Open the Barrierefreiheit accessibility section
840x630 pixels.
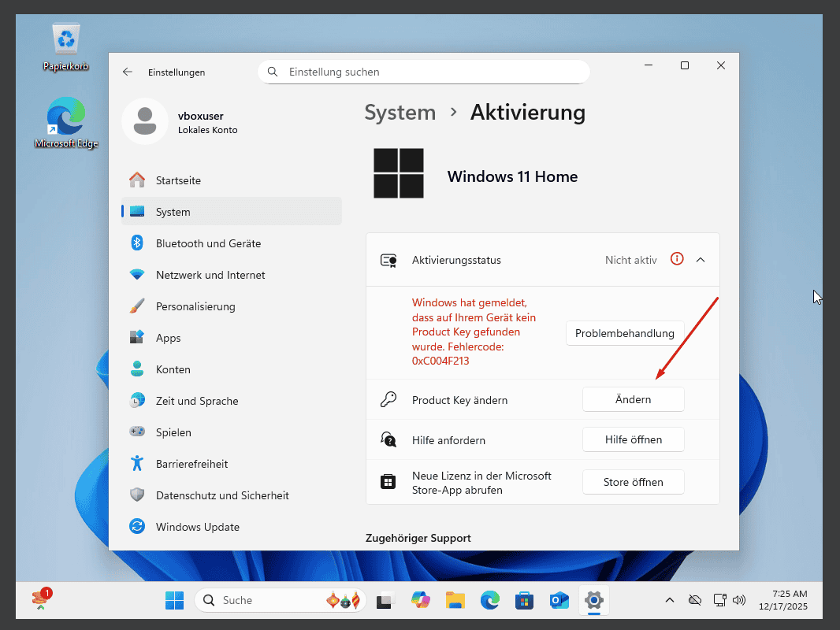tap(191, 464)
